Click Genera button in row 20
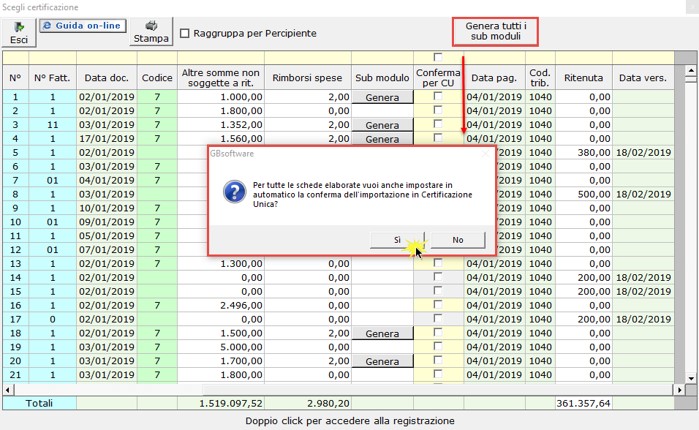699x430 pixels. click(x=382, y=361)
